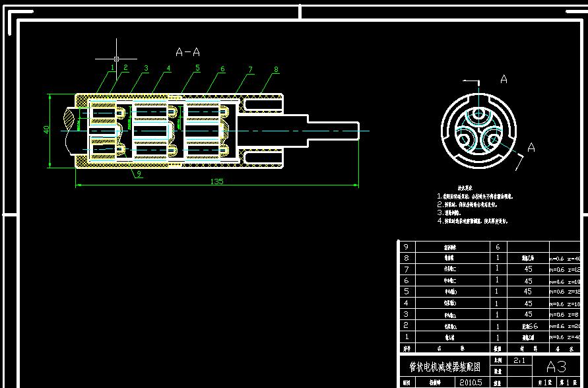Select balloon number 9 below the gearbox
Screen dimensions: 588x388
coord(139,174)
